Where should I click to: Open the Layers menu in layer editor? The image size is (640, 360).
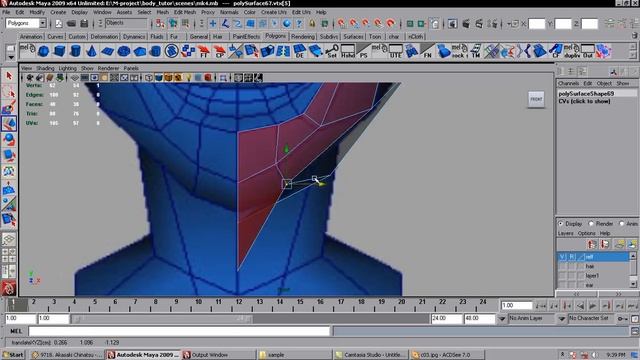(565, 233)
